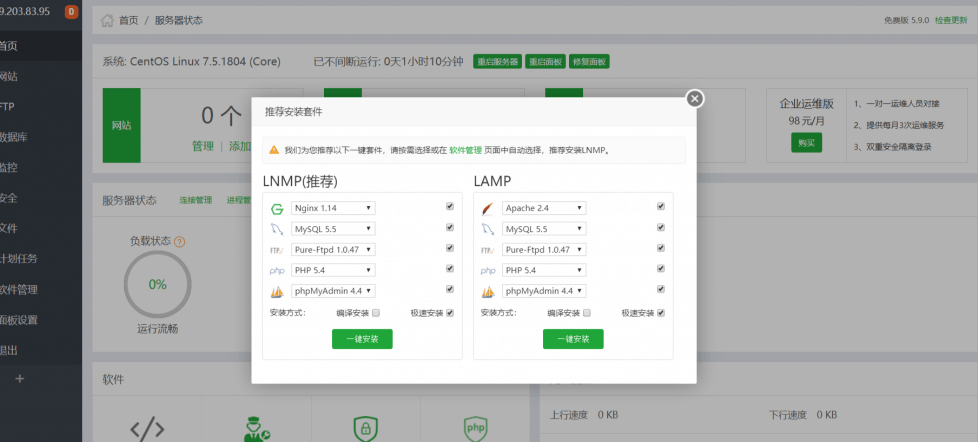978x442 pixels.
Task: Open the LAMP PHP 5.4 dropdown
Action: click(x=544, y=270)
